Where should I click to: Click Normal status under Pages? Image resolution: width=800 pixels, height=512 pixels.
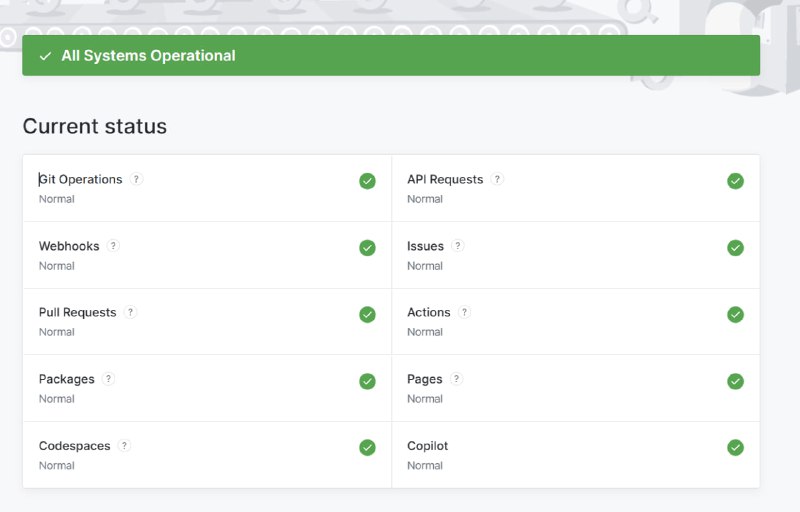click(425, 399)
